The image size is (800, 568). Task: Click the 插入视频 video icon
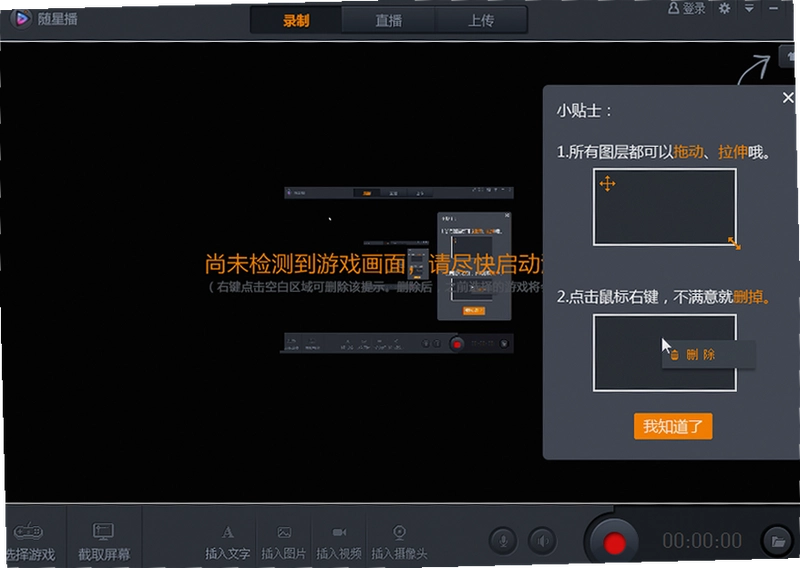339,532
